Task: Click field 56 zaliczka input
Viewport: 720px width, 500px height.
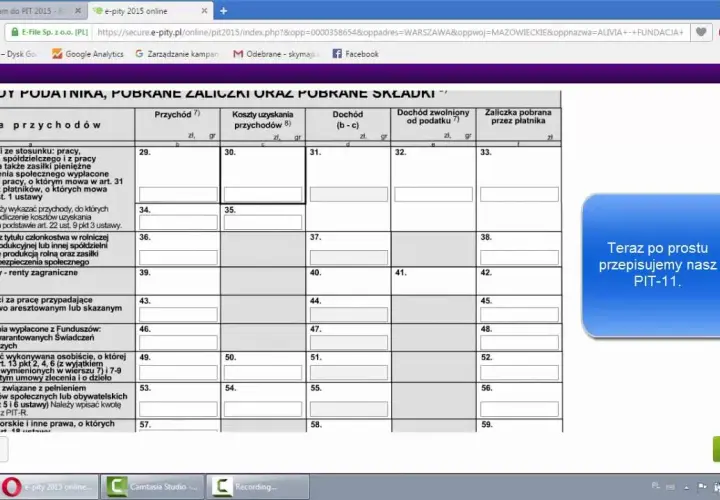Action: (519, 409)
